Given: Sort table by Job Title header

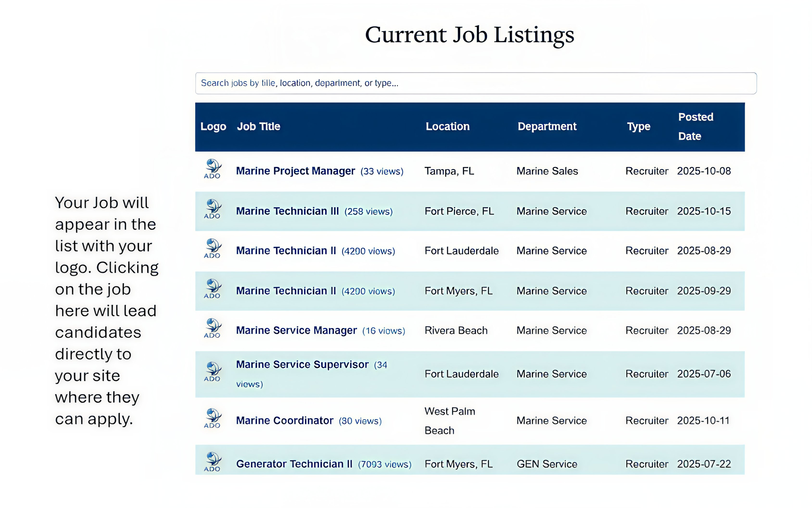Looking at the screenshot, I should [258, 127].
